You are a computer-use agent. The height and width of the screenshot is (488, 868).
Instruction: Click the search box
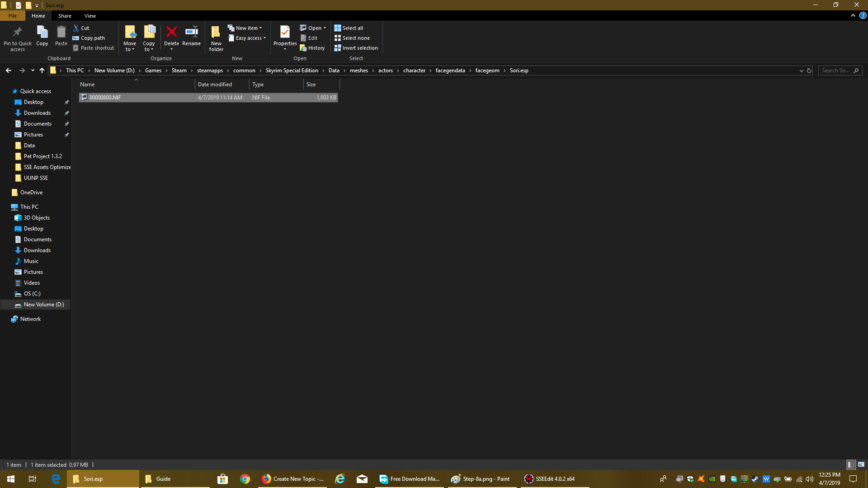[840, 70]
